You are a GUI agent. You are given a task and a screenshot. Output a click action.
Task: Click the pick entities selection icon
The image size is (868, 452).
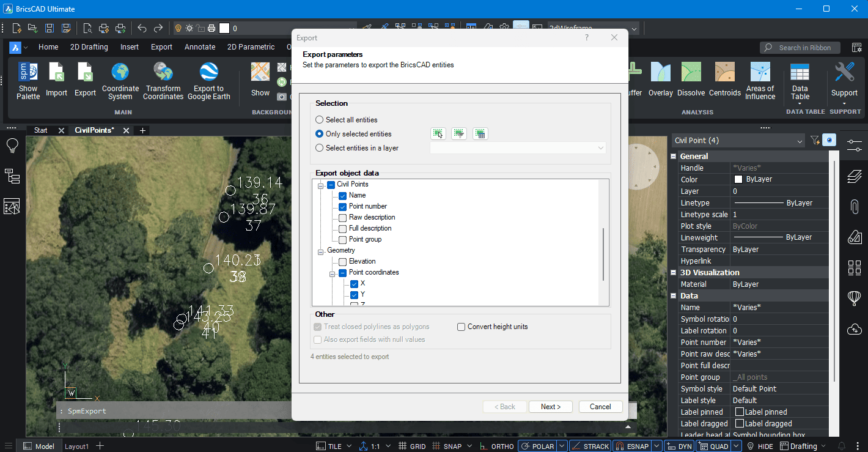pos(438,134)
